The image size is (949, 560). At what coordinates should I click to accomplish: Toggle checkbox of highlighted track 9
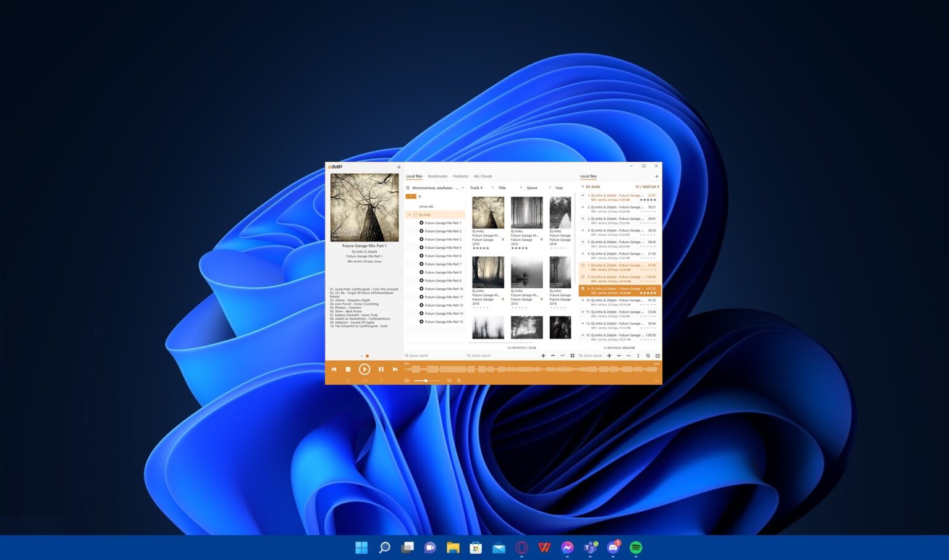[x=583, y=288]
